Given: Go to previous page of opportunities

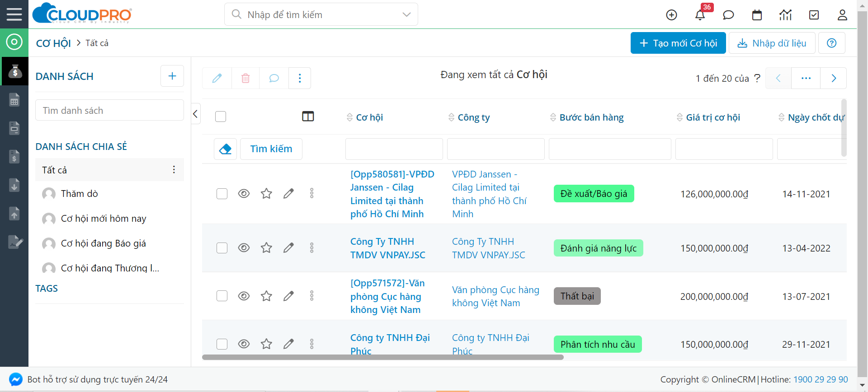Looking at the screenshot, I should [x=778, y=78].
